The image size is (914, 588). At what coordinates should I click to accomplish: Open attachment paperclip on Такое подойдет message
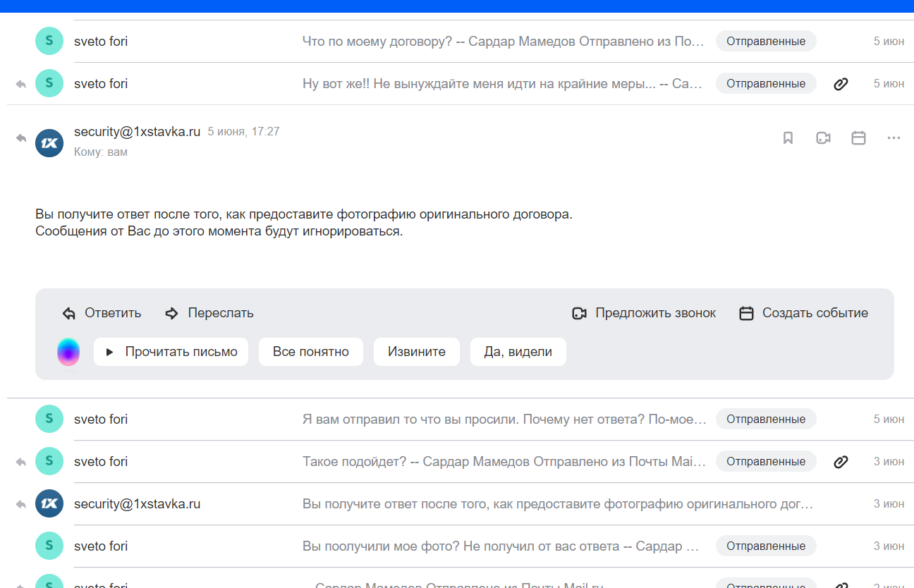(x=840, y=462)
